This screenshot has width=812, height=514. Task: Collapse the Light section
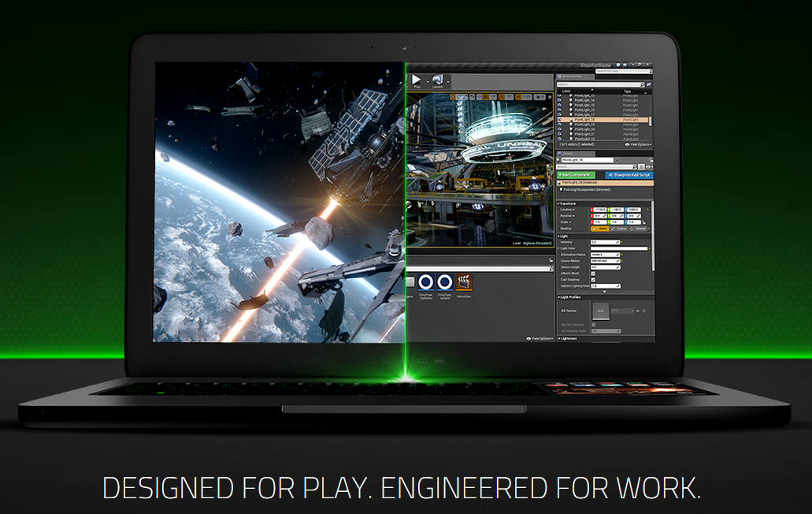click(558, 237)
